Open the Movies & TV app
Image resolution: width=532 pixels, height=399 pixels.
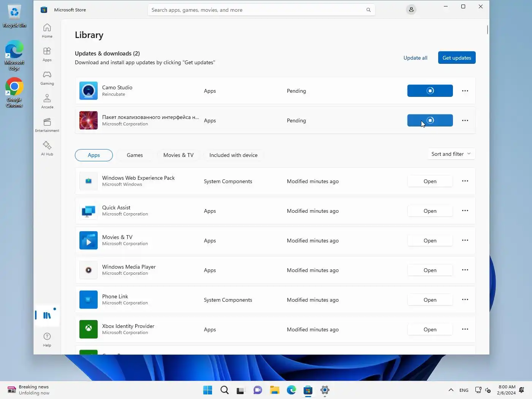(x=430, y=241)
